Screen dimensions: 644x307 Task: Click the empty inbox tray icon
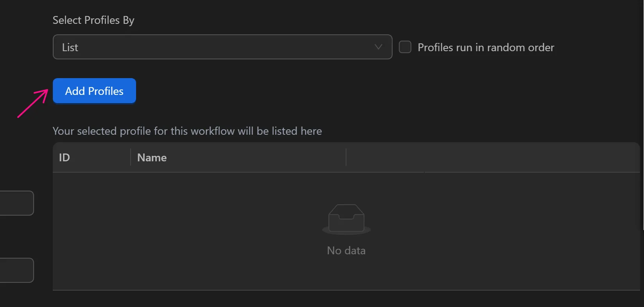(346, 219)
